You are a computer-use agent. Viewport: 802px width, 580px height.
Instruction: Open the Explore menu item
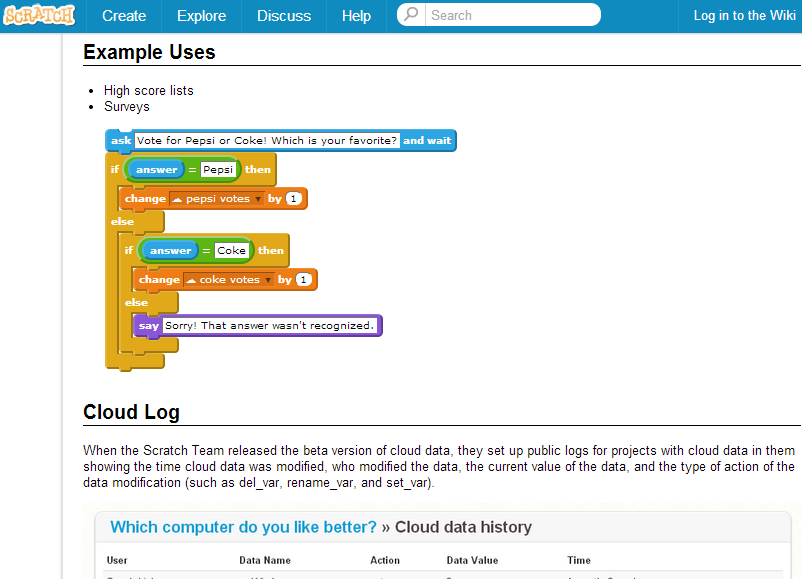(x=202, y=16)
